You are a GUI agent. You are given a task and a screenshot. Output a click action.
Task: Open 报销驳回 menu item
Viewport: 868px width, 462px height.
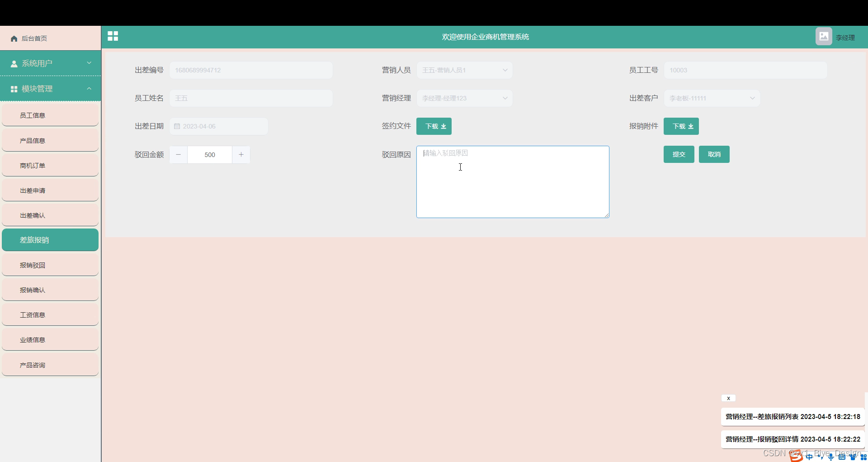(50, 265)
